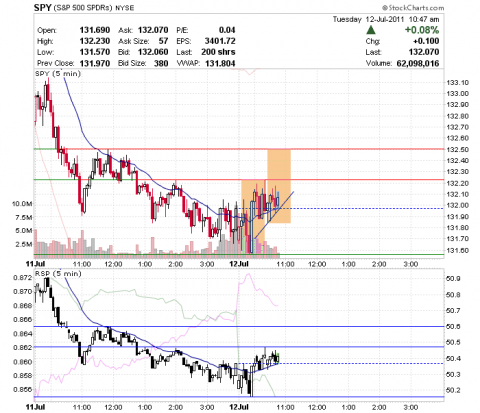Select the High value 132.230
Image resolution: width=480 pixels, height=413 pixels.
(95, 41)
